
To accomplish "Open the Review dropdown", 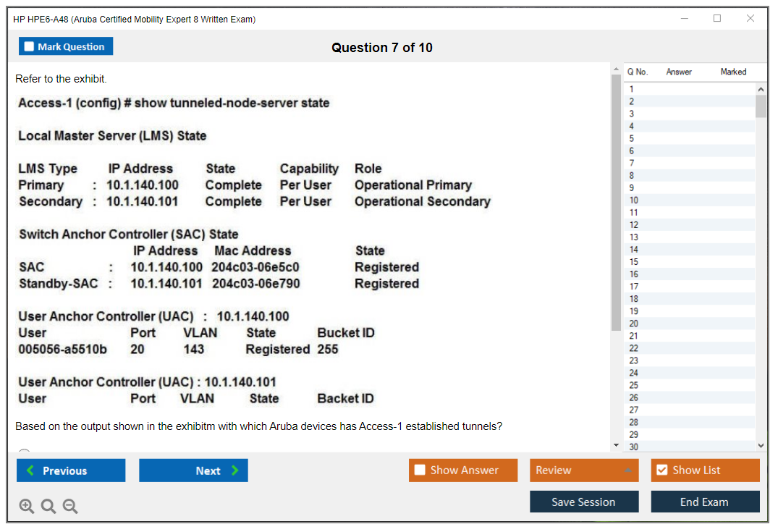I will pyautogui.click(x=583, y=470).
